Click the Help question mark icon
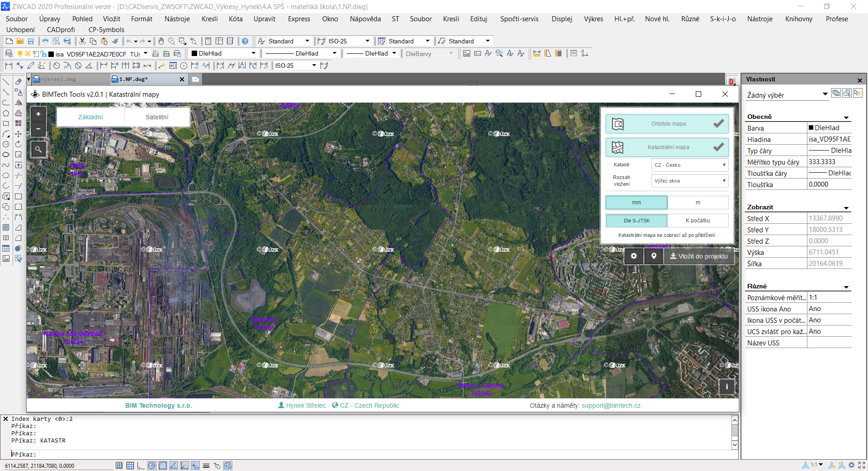Image resolution: width=868 pixels, height=471 pixels. point(245,41)
